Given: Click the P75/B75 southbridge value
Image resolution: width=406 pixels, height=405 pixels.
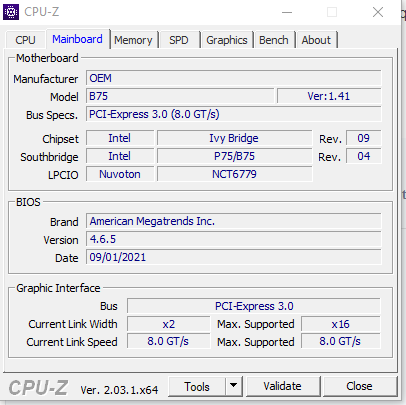Looking at the screenshot, I should pos(235,156).
